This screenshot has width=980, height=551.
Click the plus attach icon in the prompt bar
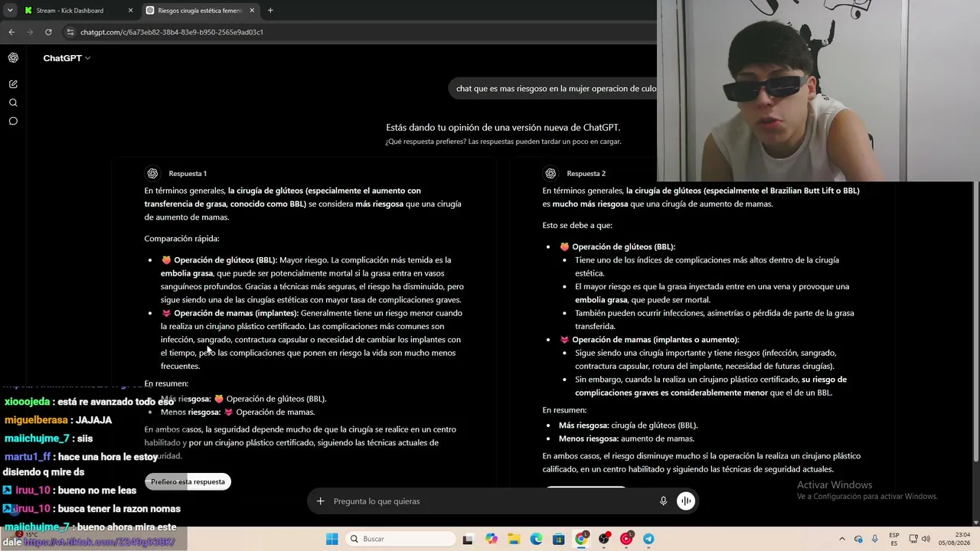coord(320,501)
